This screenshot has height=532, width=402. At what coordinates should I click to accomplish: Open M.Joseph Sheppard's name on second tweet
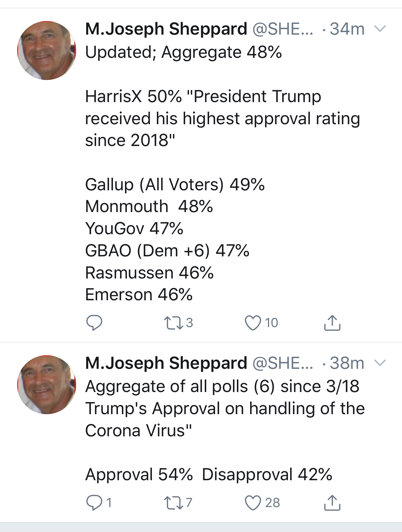(x=166, y=363)
